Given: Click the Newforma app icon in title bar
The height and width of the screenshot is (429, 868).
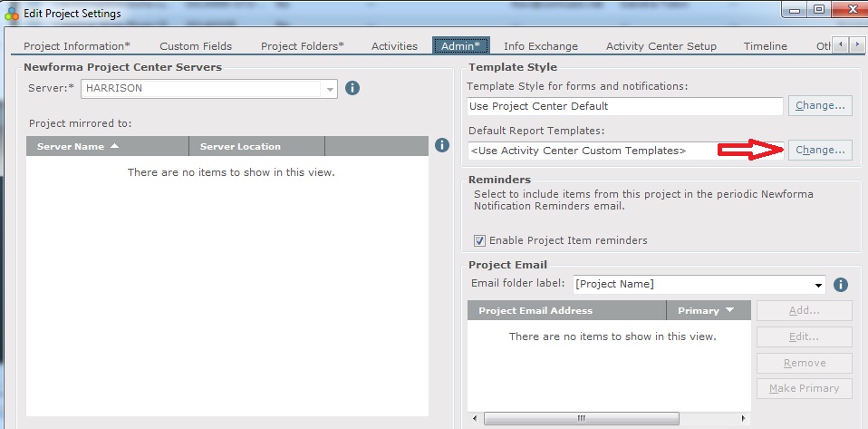Looking at the screenshot, I should point(12,13).
